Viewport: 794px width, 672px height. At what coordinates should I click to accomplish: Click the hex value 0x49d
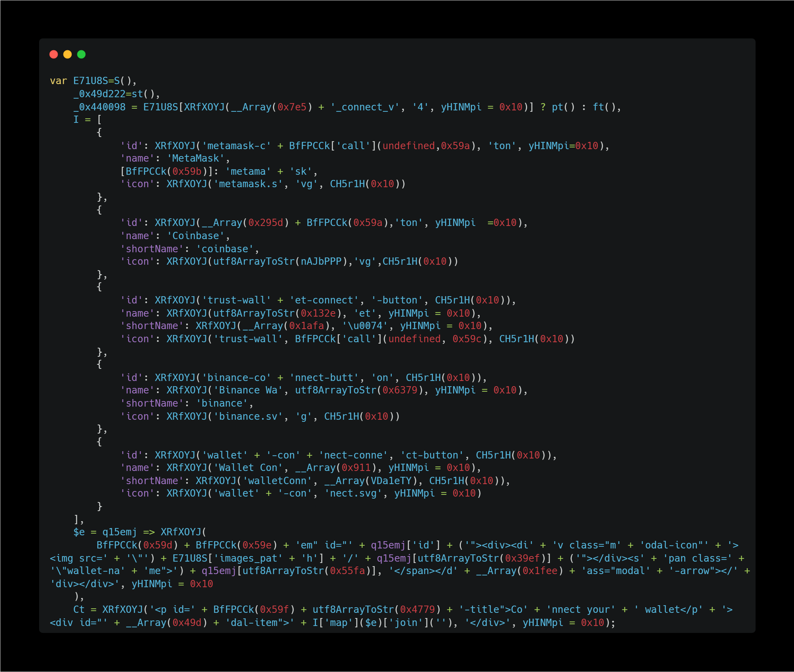click(187, 623)
